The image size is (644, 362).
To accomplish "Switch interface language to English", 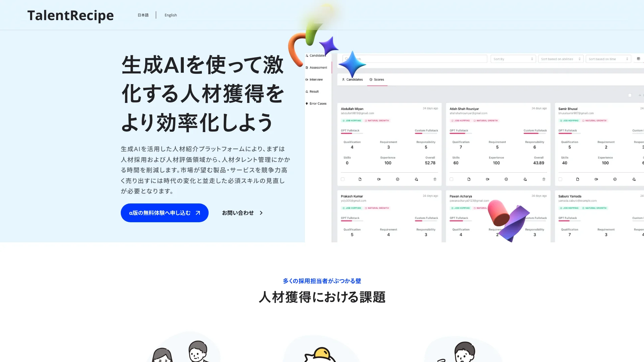I will 171,15.
